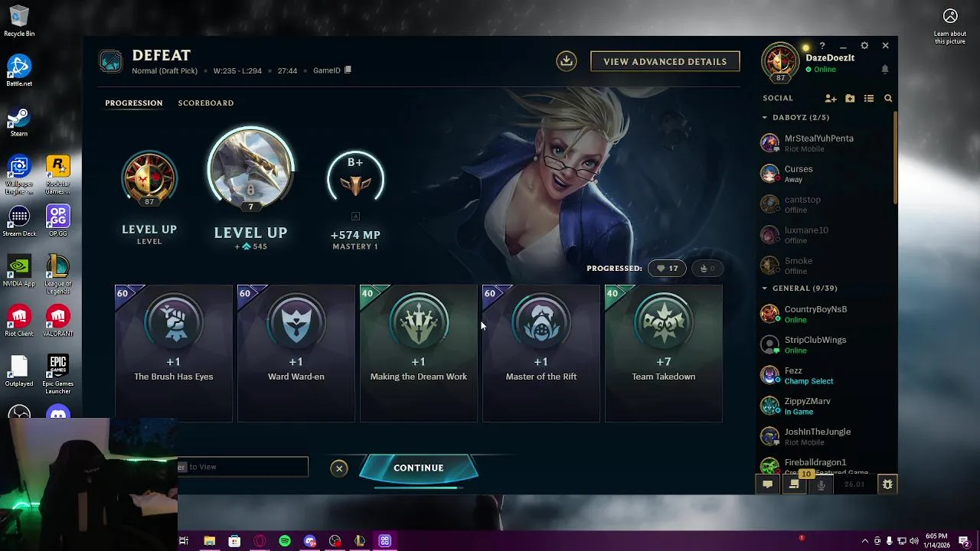This screenshot has height=551, width=980.
Task: Open the friends list view options icon
Action: pos(869,99)
